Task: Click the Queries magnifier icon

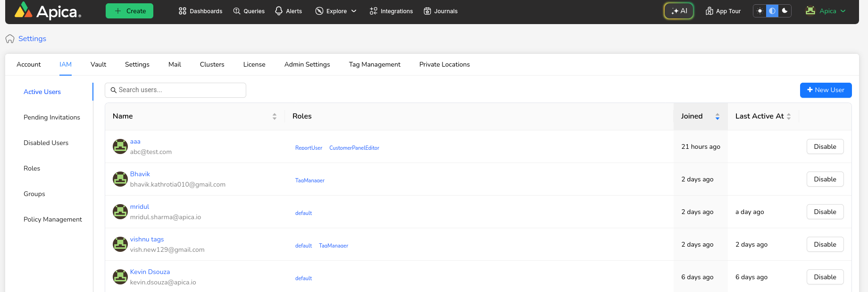Action: pyautogui.click(x=237, y=11)
